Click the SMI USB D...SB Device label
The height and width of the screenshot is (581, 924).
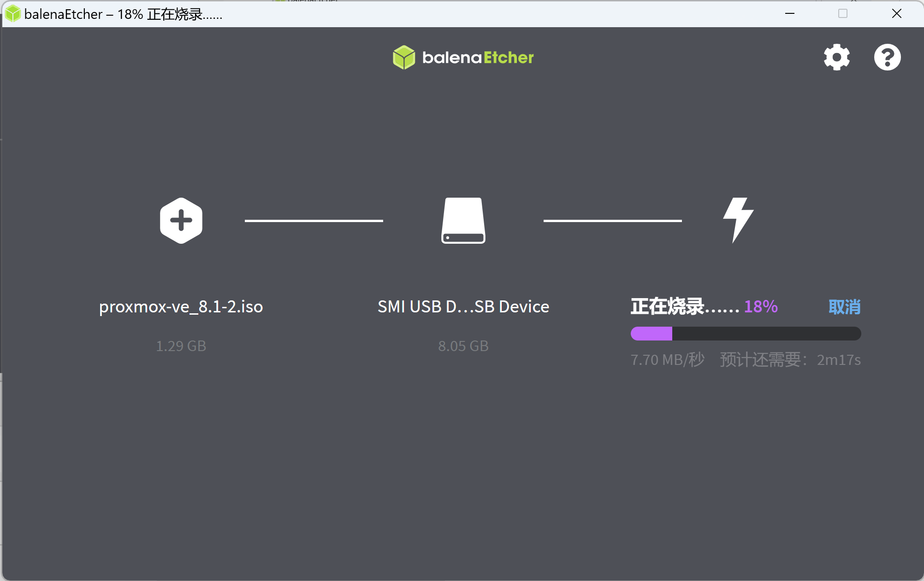pos(463,307)
